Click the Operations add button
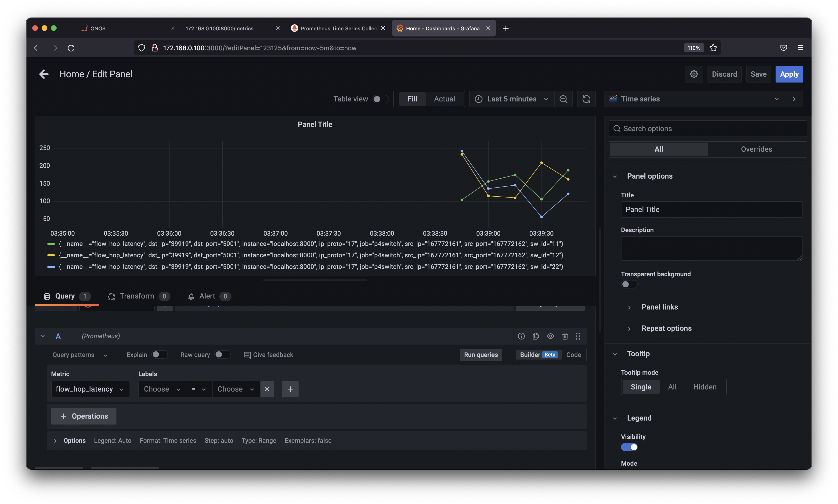838x504 pixels. coord(83,416)
